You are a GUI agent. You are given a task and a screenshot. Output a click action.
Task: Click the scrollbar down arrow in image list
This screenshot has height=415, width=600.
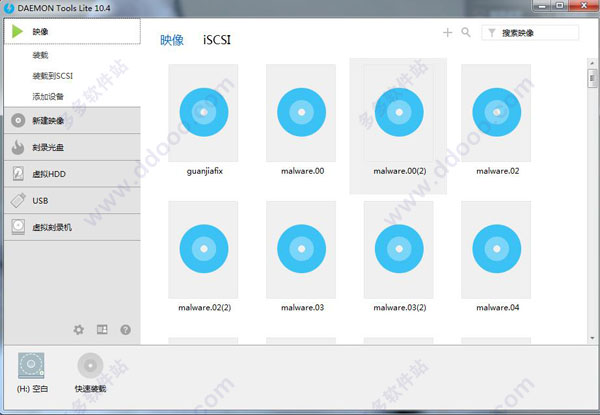(592, 338)
